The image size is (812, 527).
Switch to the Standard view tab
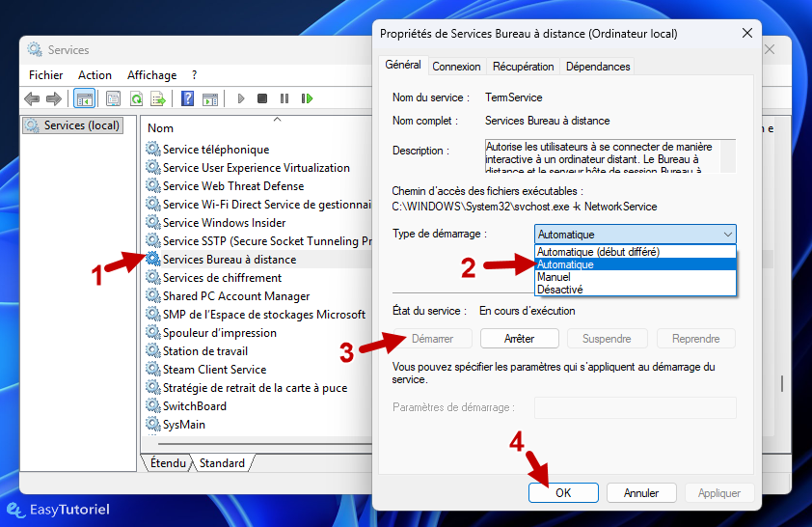[222, 462]
